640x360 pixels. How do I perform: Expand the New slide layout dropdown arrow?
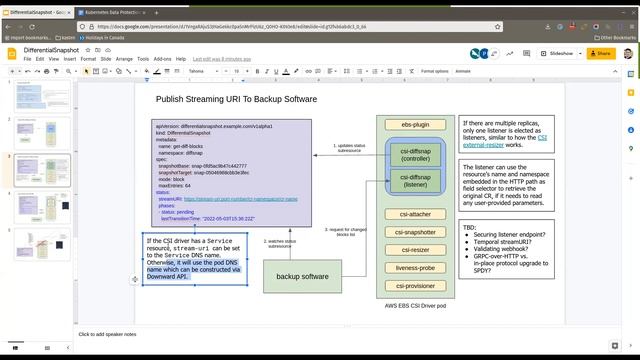(19, 71)
